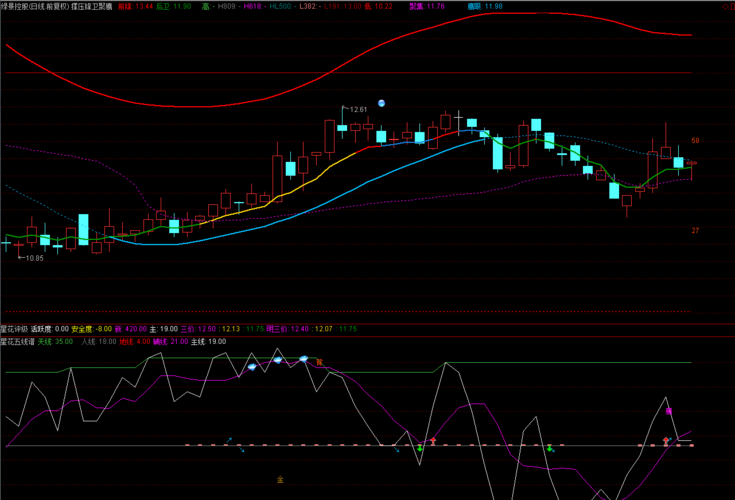Viewport: 735px width, 500px height.
Task: Select the 星花五线谱 indicator title
Action: click(x=17, y=342)
